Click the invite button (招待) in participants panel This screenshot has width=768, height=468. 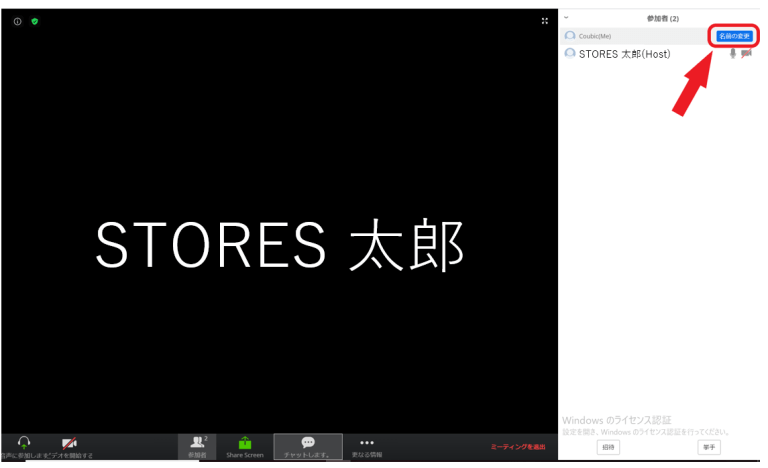click(608, 447)
